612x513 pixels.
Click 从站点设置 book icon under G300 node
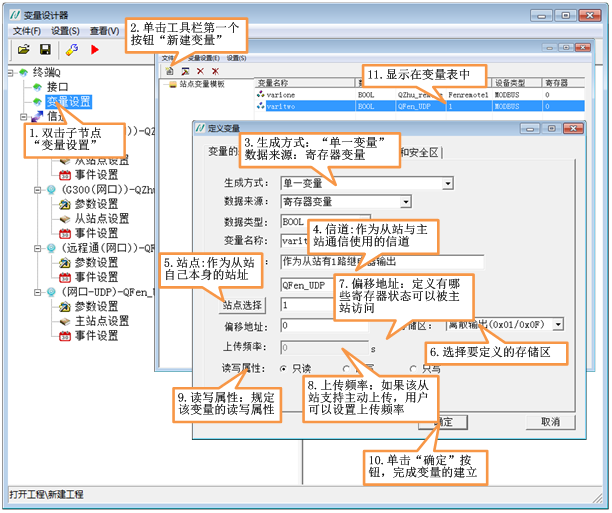coord(64,219)
